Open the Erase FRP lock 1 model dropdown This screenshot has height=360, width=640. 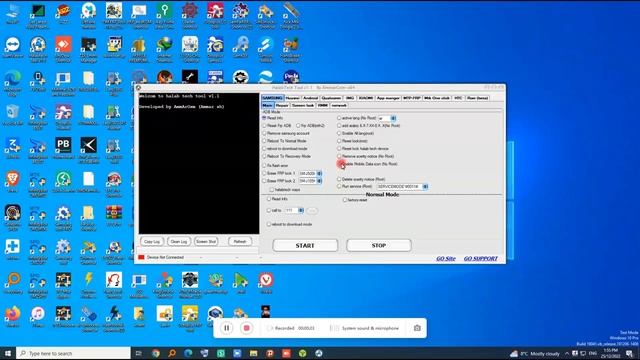(319, 173)
